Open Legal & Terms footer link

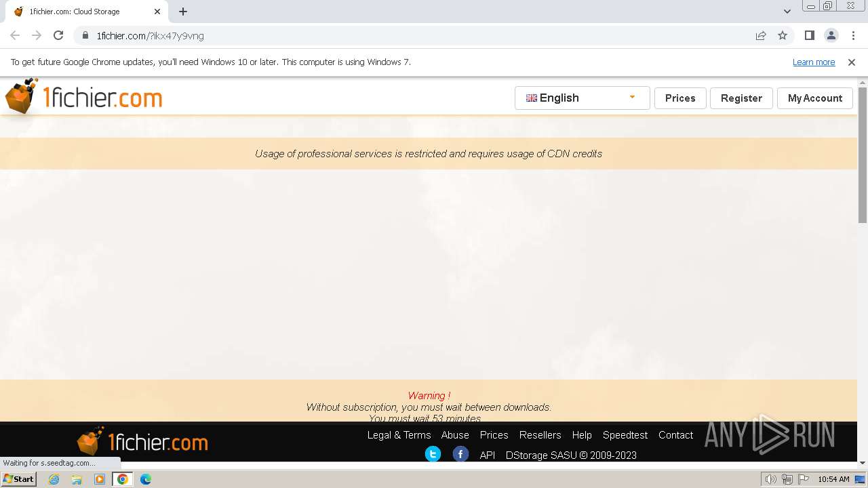(399, 435)
